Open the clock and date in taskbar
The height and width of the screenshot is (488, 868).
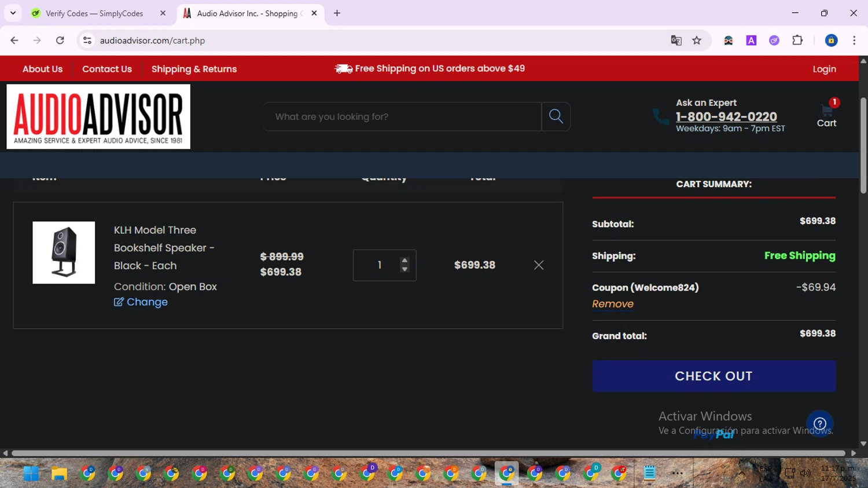coord(838,473)
